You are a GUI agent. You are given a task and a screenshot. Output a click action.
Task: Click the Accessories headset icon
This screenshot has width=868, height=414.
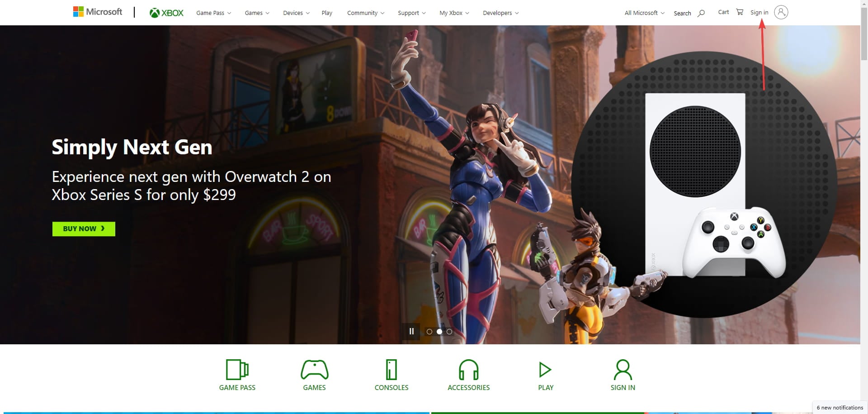pyautogui.click(x=468, y=369)
